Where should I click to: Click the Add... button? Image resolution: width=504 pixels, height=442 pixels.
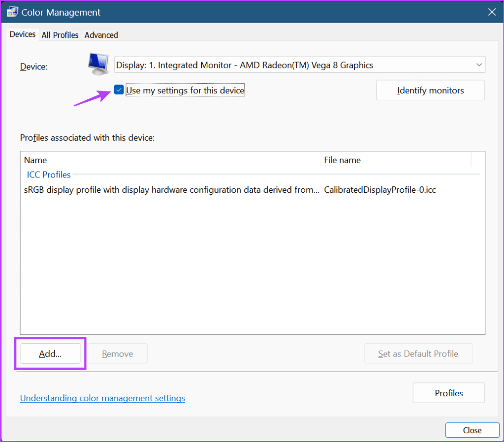coord(50,354)
